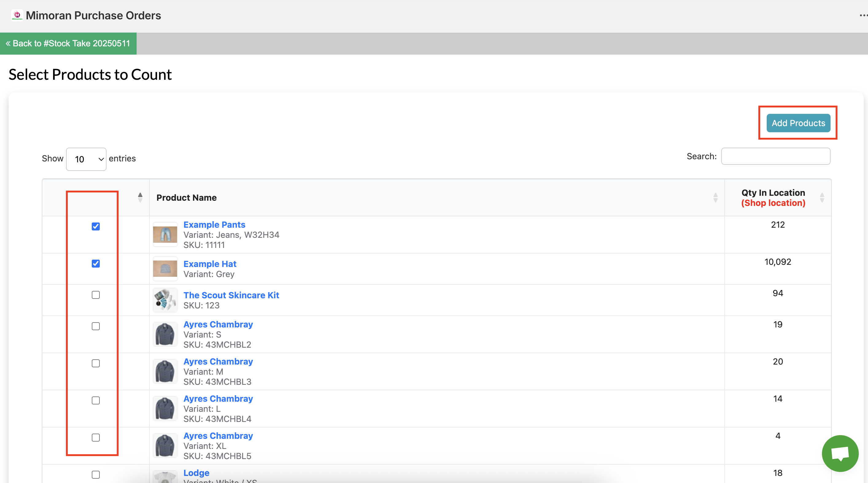Click Ayres Chambray Variant XL thumbnail

[x=165, y=445]
